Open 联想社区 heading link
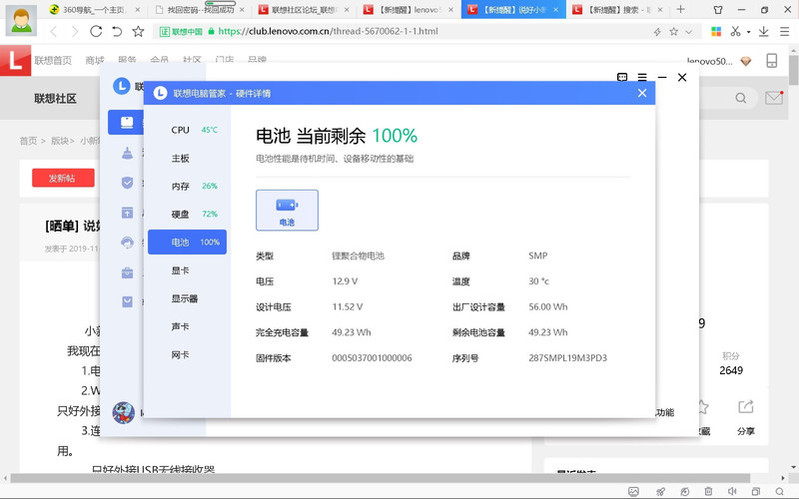Viewport: 799px width, 499px height. click(x=55, y=98)
